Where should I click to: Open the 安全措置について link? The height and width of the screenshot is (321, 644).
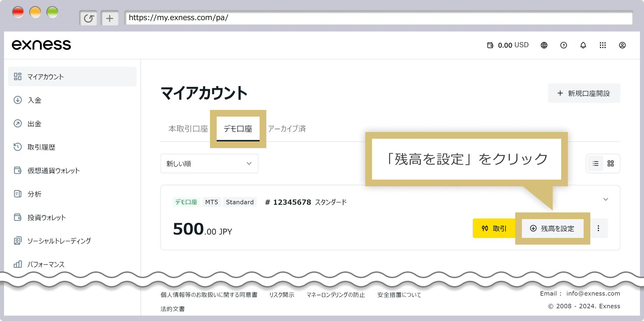pos(399,295)
